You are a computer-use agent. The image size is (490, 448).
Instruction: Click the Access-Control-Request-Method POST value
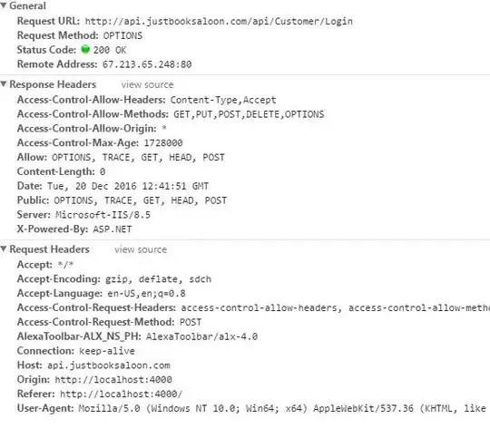(191, 322)
